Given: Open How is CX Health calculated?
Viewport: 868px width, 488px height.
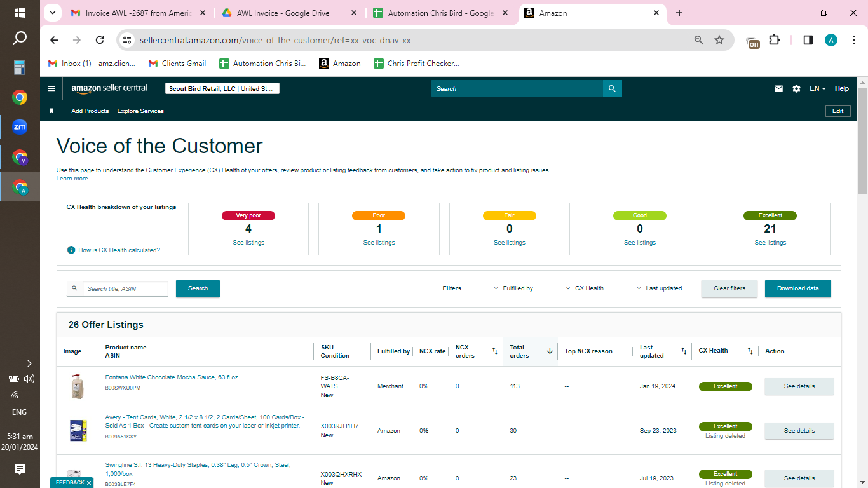Looking at the screenshot, I should pyautogui.click(x=119, y=250).
